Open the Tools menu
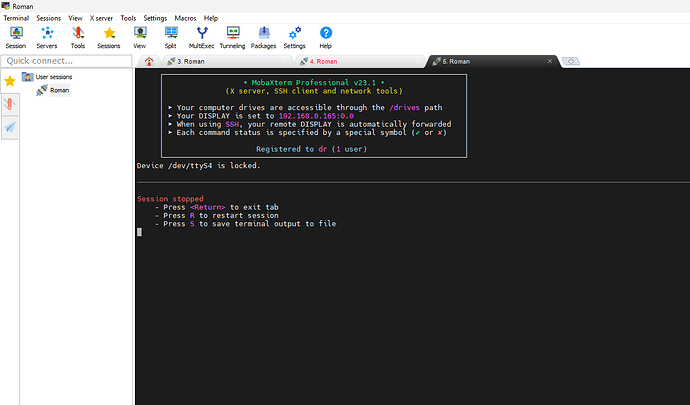This screenshot has height=405, width=690. pyautogui.click(x=128, y=18)
